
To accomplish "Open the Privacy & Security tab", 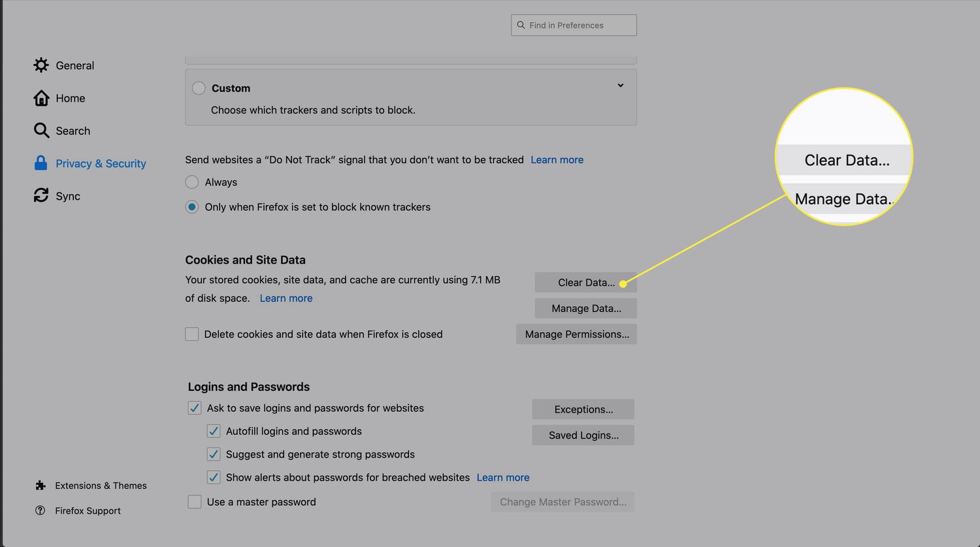I will [x=101, y=163].
